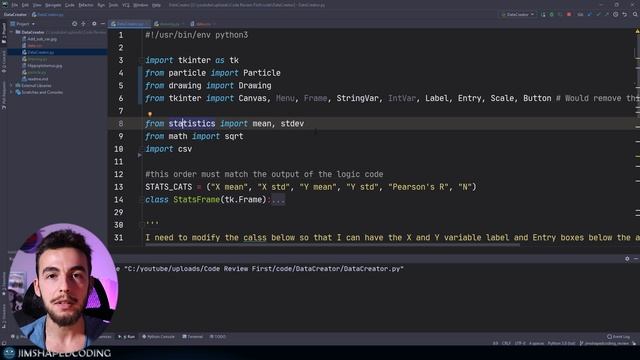Open the DataCreator run configuration dropdown
The width and height of the screenshot is (640, 360).
(x=518, y=14)
